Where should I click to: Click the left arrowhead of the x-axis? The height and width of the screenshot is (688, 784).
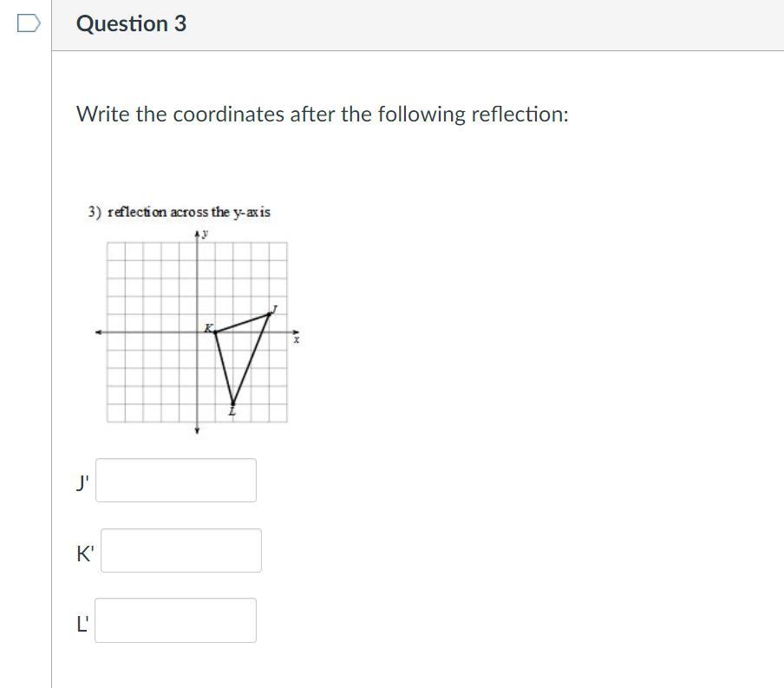[x=99, y=331]
